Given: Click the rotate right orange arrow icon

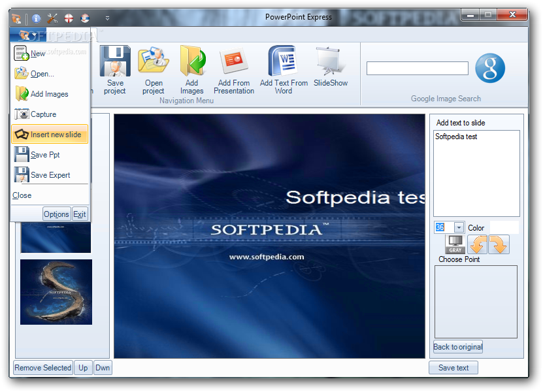Looking at the screenshot, I should point(499,244).
